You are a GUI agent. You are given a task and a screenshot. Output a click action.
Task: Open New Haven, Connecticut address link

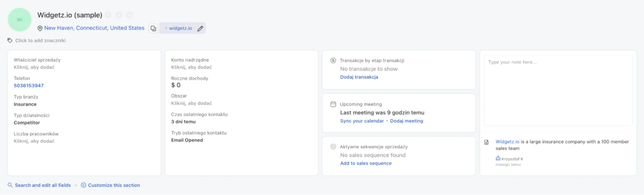(94, 28)
